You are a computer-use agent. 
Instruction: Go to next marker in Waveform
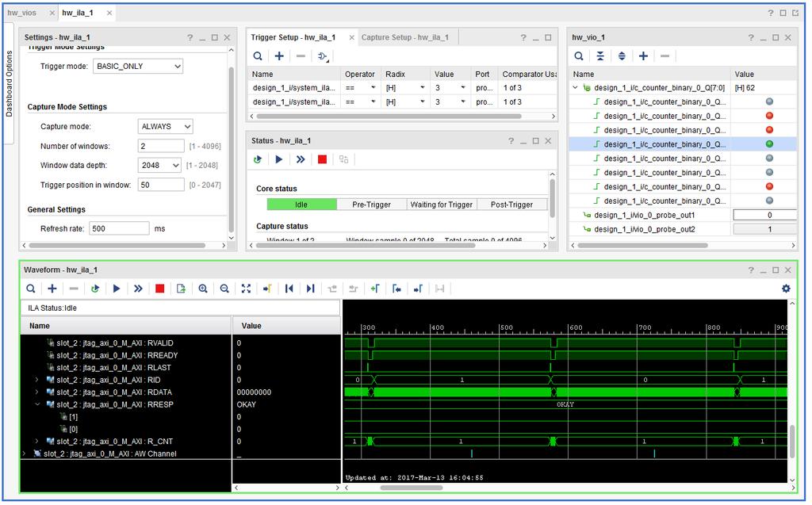click(x=419, y=289)
